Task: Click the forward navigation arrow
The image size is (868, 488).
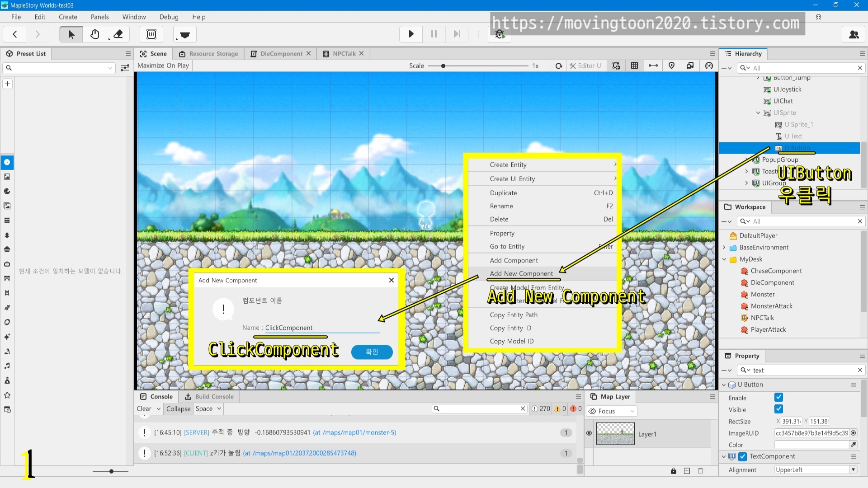Action: coord(38,34)
